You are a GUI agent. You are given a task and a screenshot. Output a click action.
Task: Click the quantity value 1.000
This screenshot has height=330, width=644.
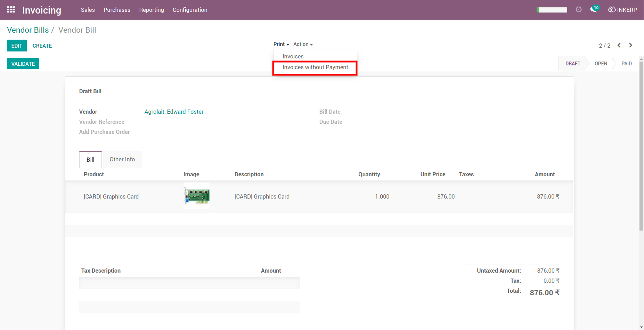[x=382, y=196]
